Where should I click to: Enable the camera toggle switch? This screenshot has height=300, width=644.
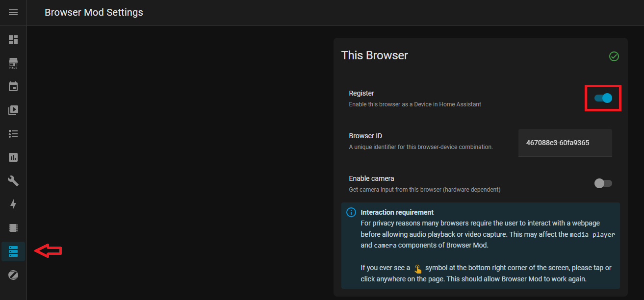click(x=603, y=183)
